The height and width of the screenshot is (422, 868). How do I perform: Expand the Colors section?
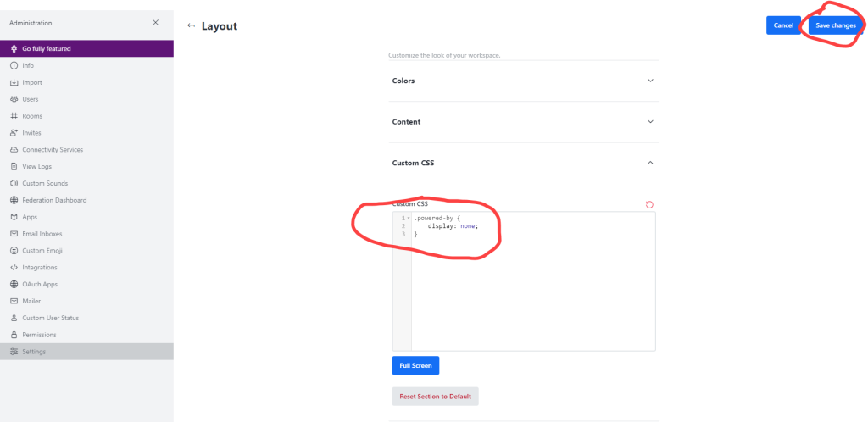click(650, 81)
